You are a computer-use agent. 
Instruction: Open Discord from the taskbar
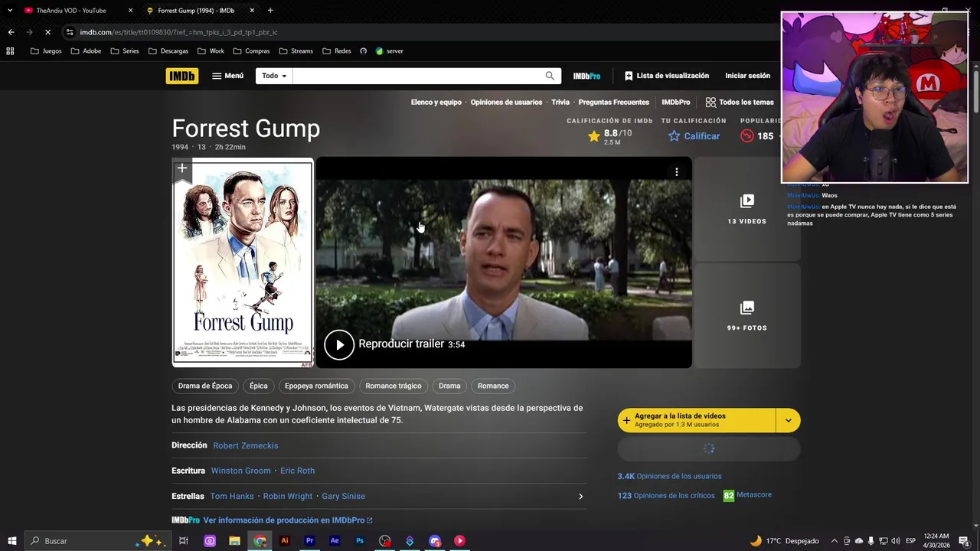point(435,541)
